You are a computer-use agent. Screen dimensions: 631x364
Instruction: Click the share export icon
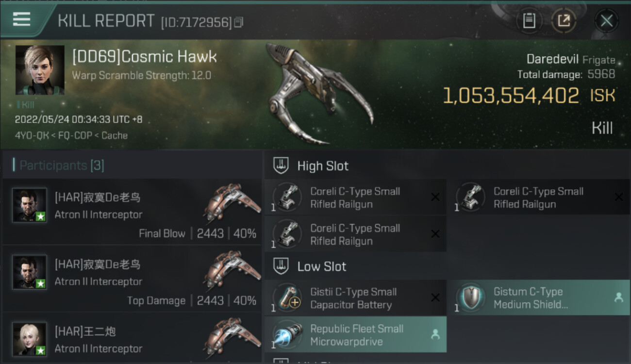564,20
